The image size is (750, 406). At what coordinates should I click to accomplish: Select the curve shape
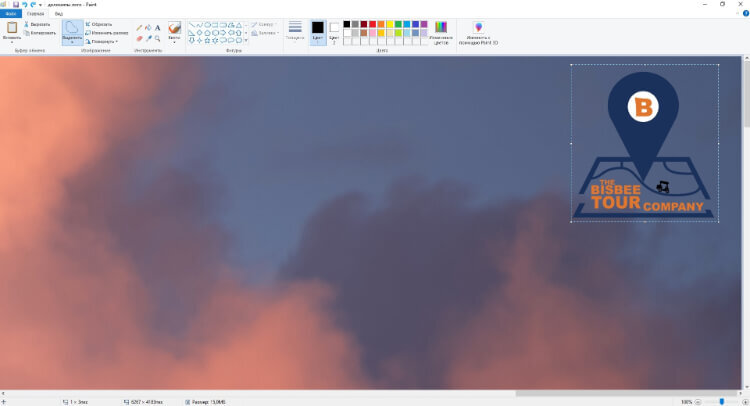coord(199,25)
